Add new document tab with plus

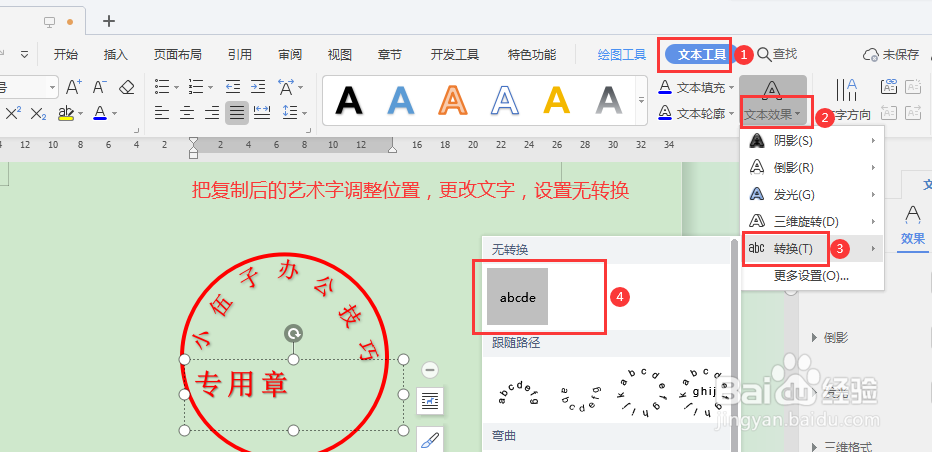tap(109, 21)
